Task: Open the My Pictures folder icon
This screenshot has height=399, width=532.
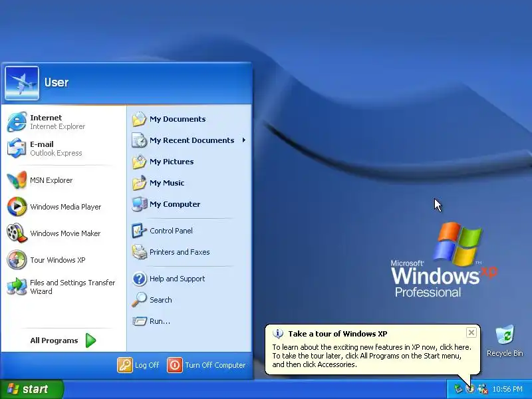Action: point(139,162)
